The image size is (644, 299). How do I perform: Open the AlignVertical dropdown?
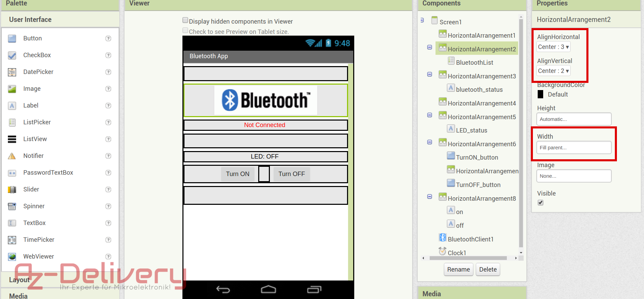(553, 71)
